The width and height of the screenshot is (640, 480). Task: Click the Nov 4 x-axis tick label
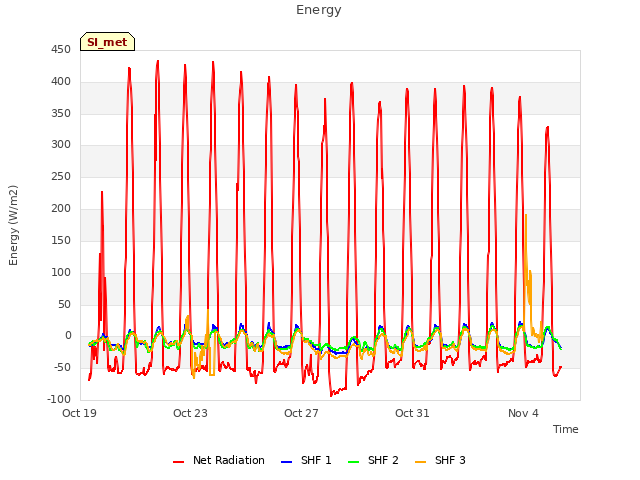point(523,413)
